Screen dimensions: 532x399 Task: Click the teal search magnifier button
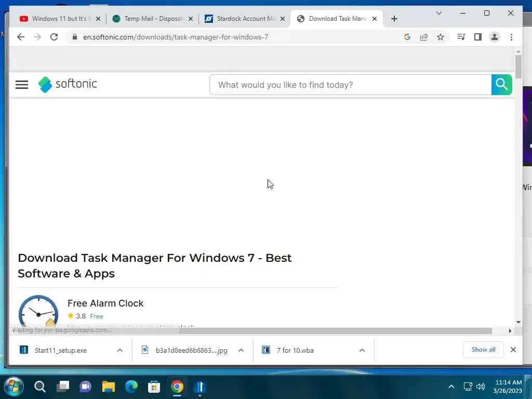(x=501, y=85)
